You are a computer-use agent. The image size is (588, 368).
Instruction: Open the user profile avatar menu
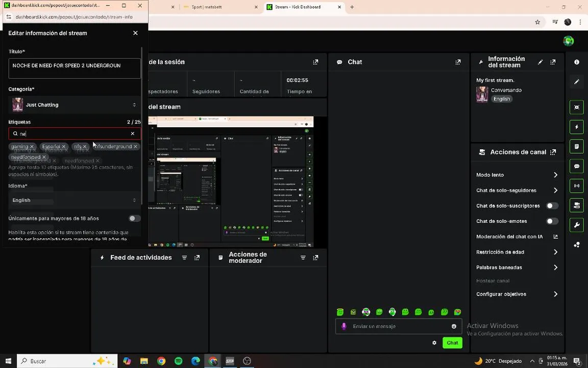(x=569, y=40)
